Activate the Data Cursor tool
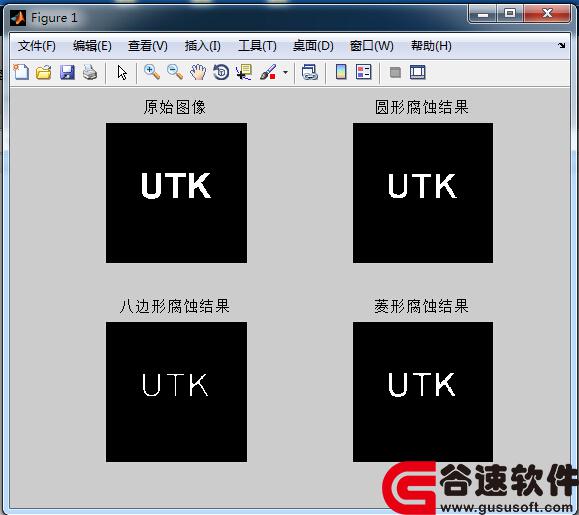579x515 pixels. (x=244, y=72)
